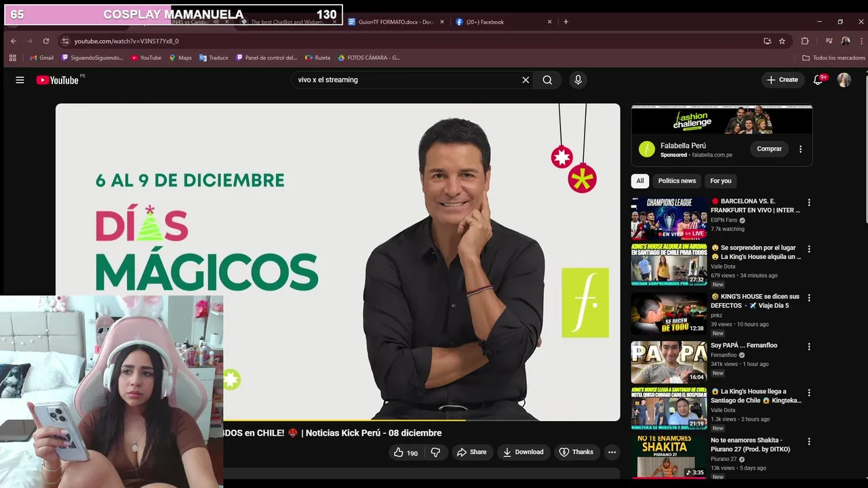The width and height of the screenshot is (868, 488).
Task: Open options for Barcelona vs Frankfurt video
Action: click(808, 203)
